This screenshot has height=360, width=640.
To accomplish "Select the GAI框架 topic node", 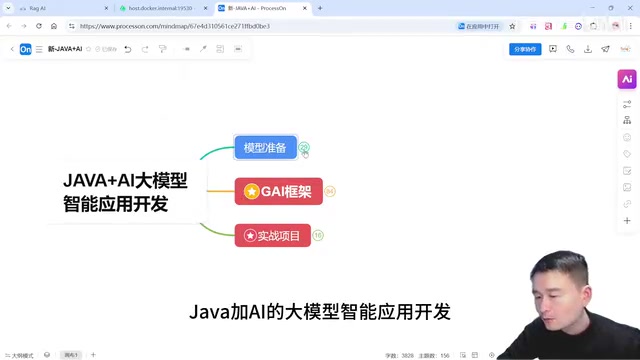I will (278, 191).
